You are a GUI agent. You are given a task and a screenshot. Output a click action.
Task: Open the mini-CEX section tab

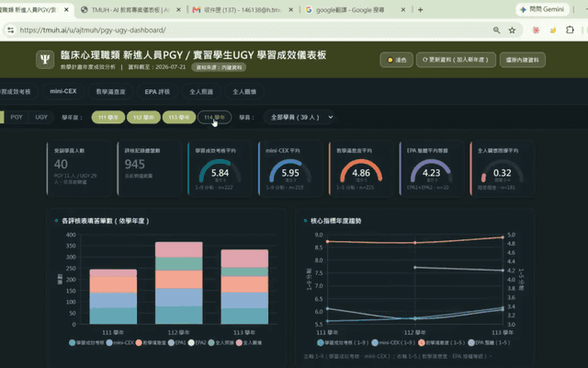point(63,91)
